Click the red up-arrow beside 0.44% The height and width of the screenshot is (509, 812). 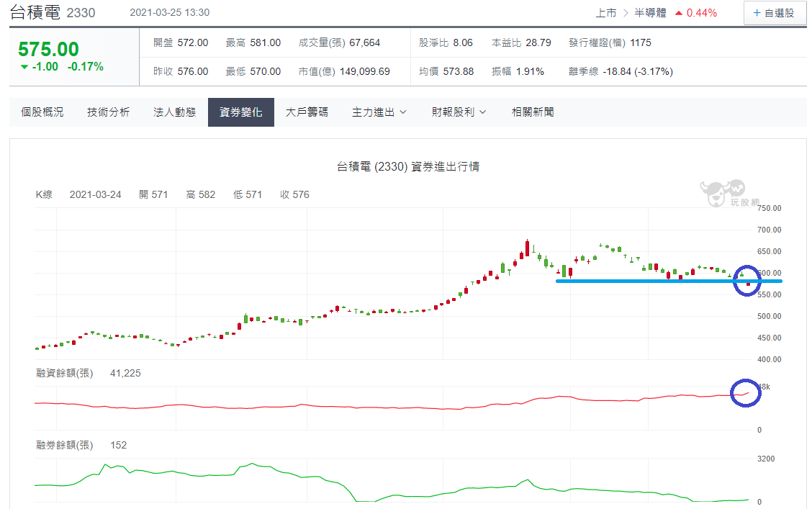click(678, 14)
